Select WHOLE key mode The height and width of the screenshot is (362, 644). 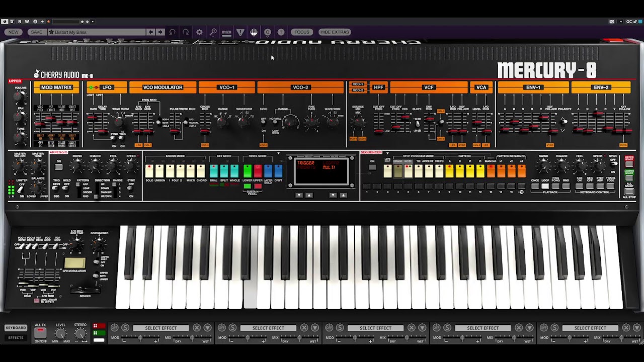234,171
